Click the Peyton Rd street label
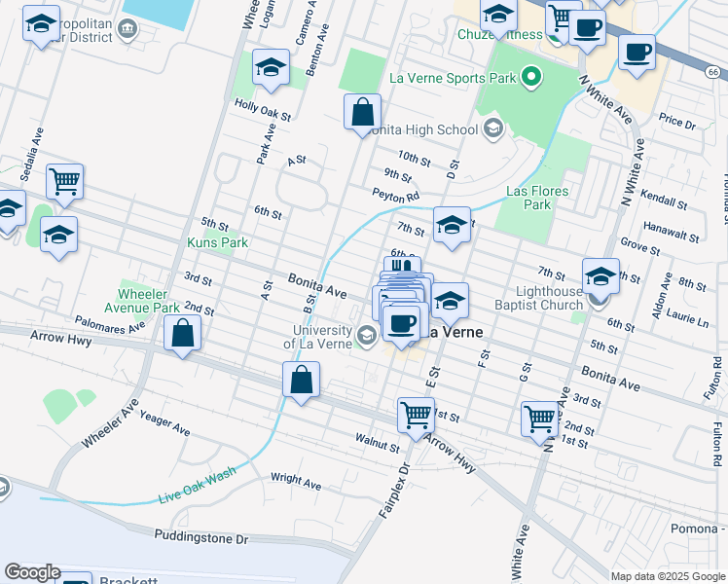 396,196
